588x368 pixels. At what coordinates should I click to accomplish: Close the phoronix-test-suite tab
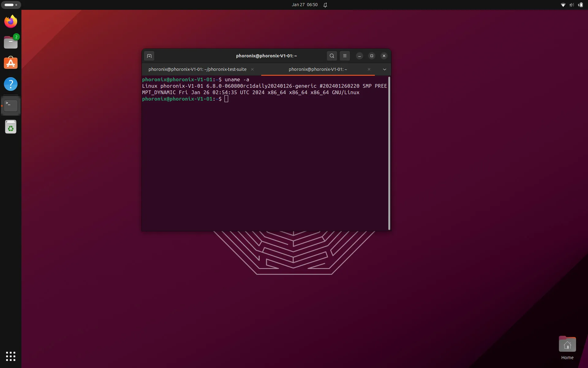(252, 69)
